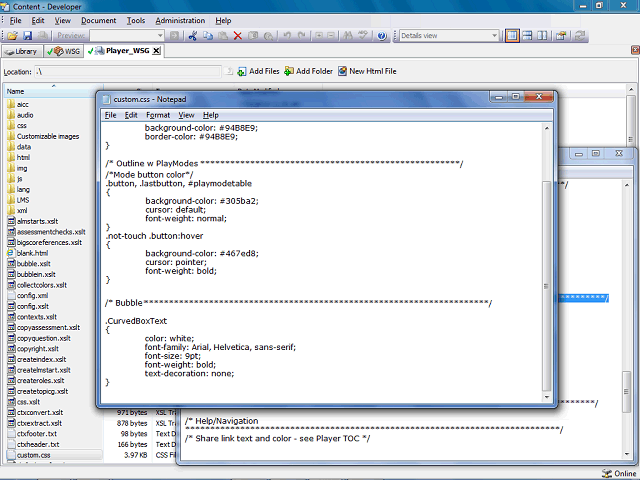Click the Location path input field

click(128, 72)
